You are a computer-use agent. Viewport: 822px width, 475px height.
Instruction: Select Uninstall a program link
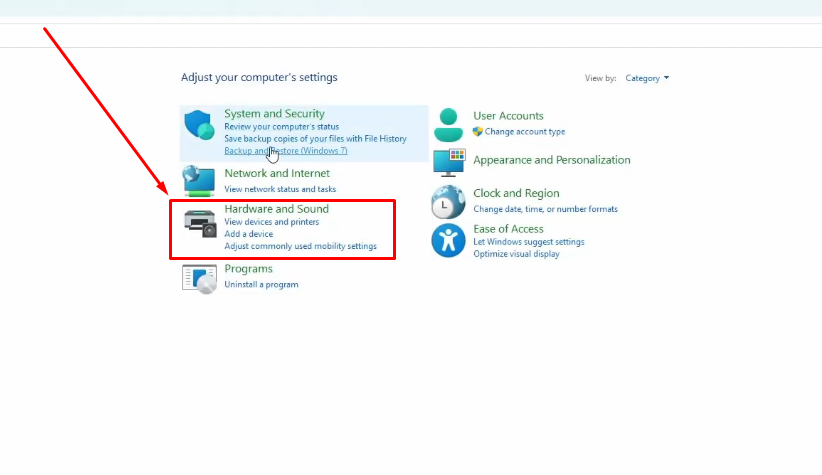(261, 284)
